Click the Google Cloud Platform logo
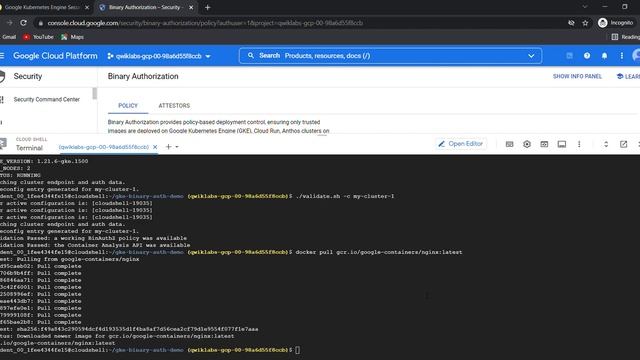 55,56
